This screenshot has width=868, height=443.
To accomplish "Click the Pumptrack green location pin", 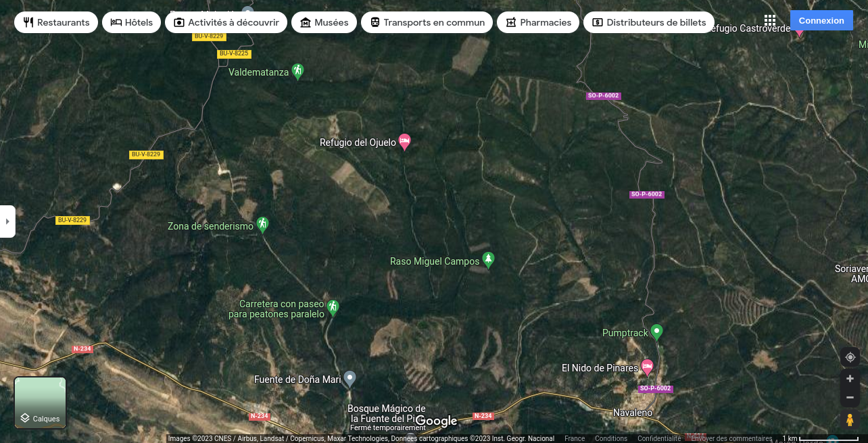I will (x=656, y=332).
